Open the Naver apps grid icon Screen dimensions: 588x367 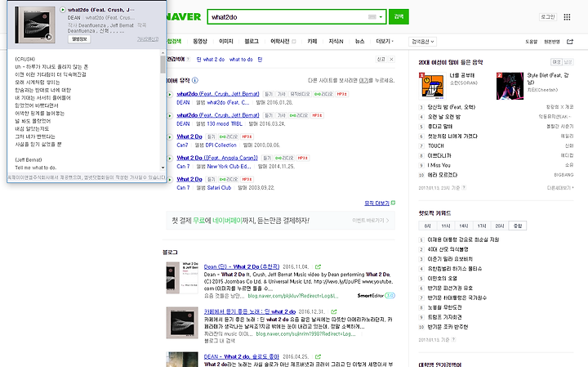click(567, 17)
